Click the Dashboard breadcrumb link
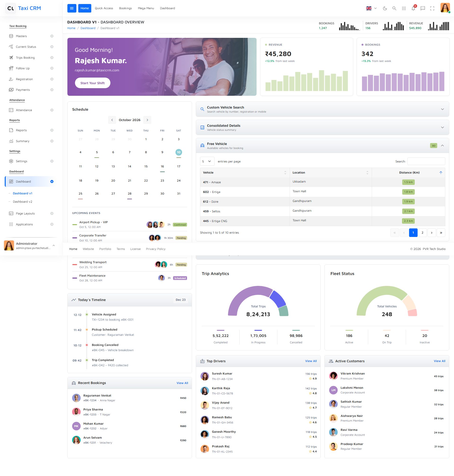This screenshot has width=454, height=476. coord(88,28)
